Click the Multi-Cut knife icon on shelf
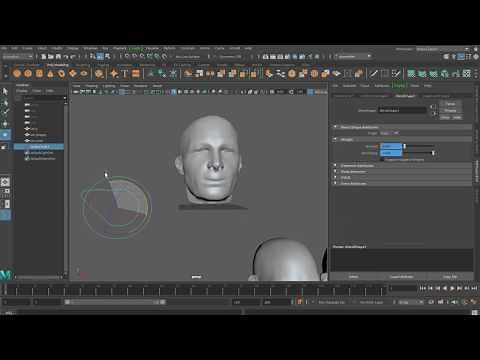The image size is (480, 360). [x=373, y=73]
